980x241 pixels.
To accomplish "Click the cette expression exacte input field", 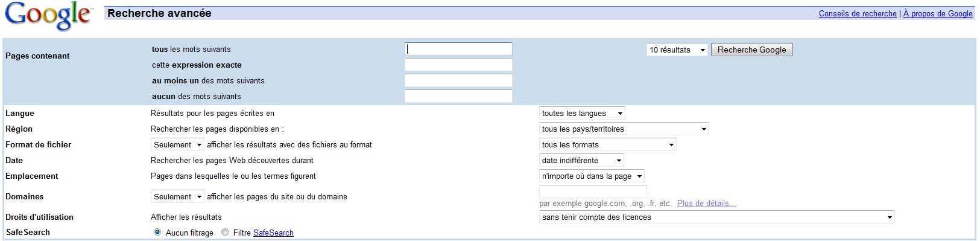I will pos(458,65).
